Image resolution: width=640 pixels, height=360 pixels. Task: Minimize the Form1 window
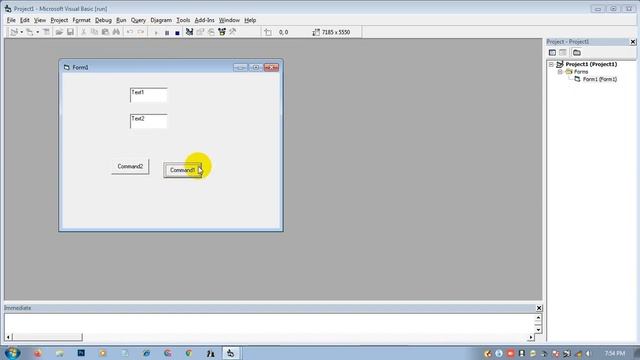(x=240, y=67)
